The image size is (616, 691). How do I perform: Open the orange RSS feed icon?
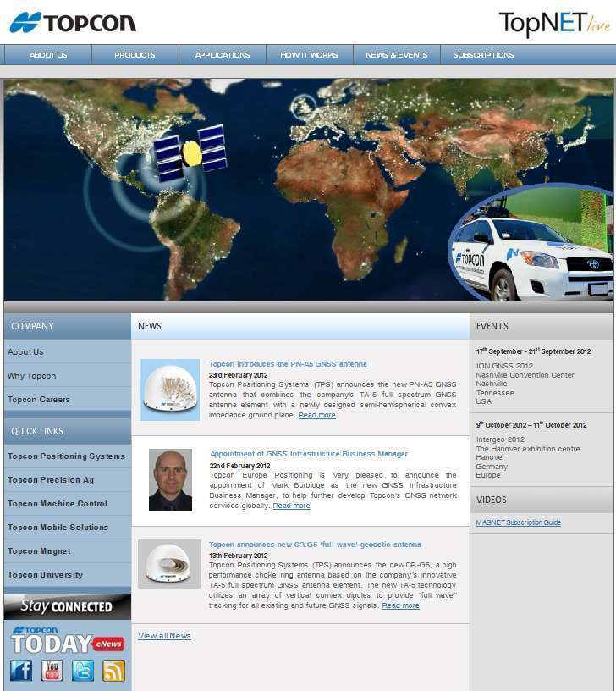point(113,671)
